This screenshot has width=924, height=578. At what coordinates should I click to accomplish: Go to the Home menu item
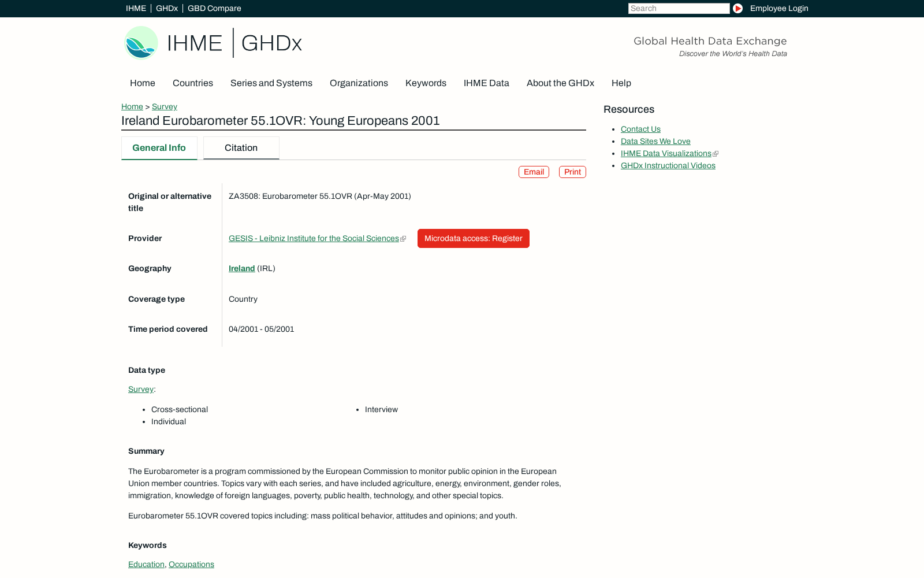click(x=143, y=83)
